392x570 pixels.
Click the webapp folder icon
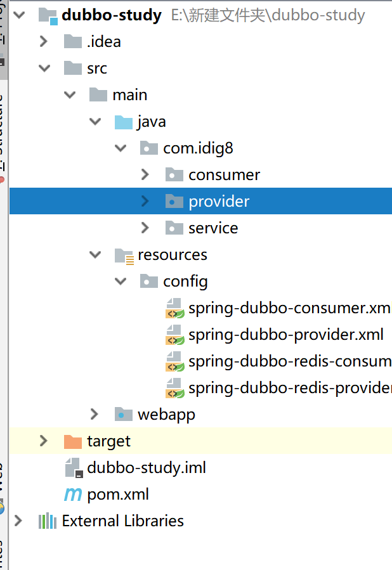(124, 415)
